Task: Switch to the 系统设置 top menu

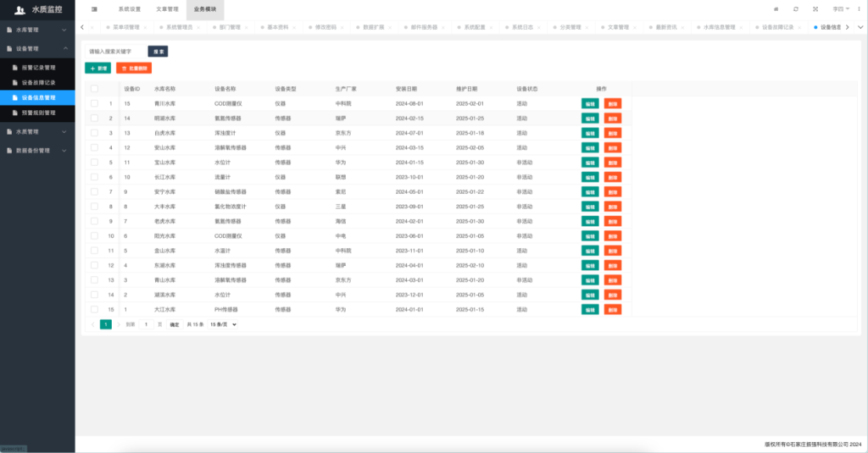Action: tap(130, 8)
